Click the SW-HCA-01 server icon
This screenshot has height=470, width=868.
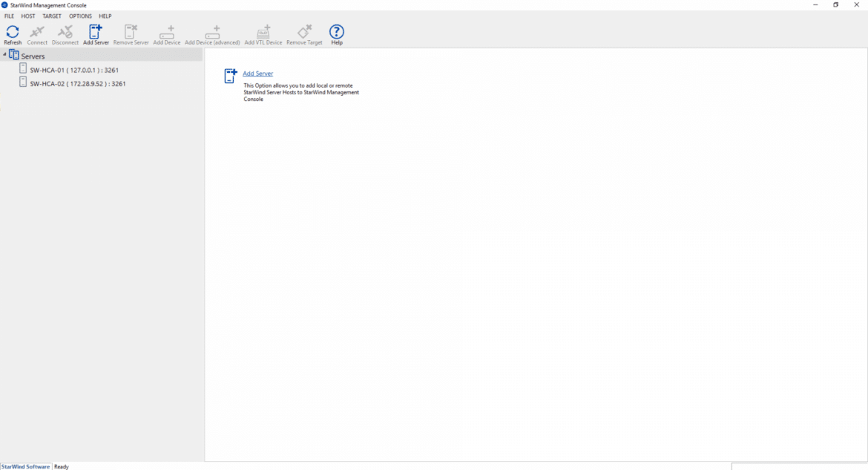[x=23, y=68]
